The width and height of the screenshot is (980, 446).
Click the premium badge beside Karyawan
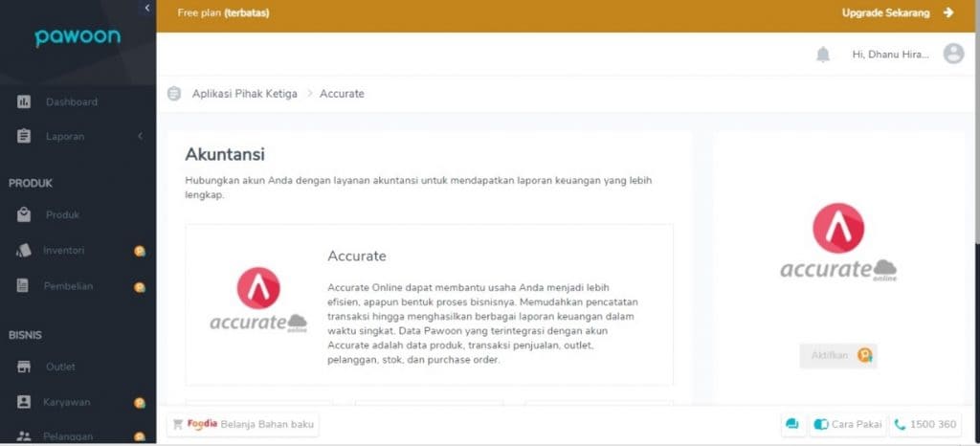tap(140, 404)
